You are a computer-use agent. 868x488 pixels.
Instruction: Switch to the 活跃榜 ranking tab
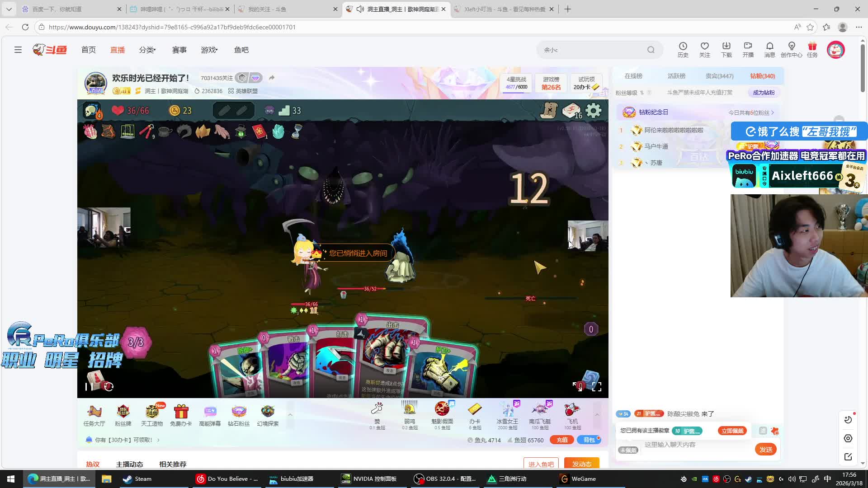(x=676, y=76)
